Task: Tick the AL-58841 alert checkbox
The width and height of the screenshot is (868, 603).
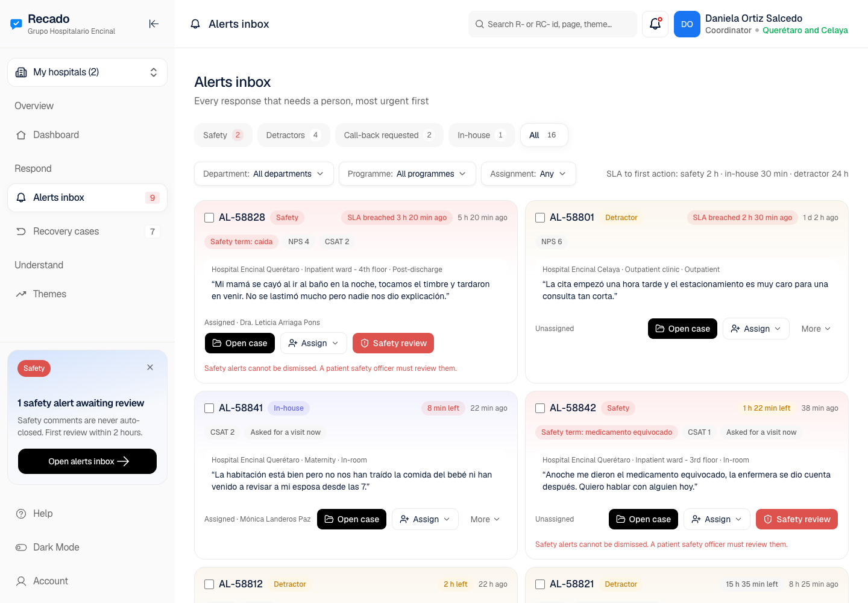Action: (x=209, y=408)
